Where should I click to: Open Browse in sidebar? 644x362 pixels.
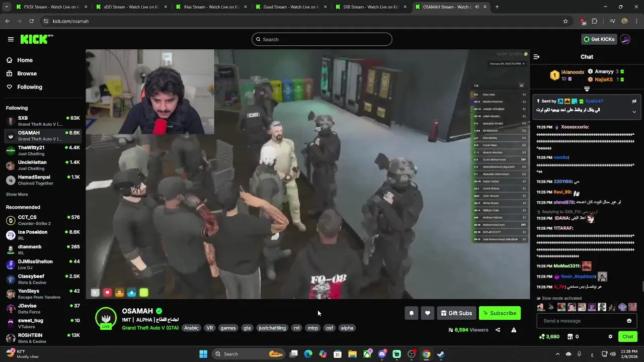[x=21, y=73]
